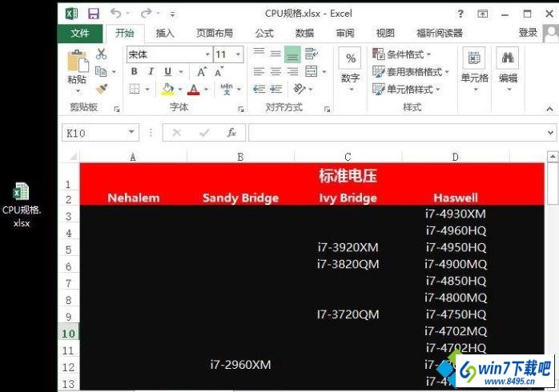Open 单元格样式 cell styles

pyautogui.click(x=406, y=89)
